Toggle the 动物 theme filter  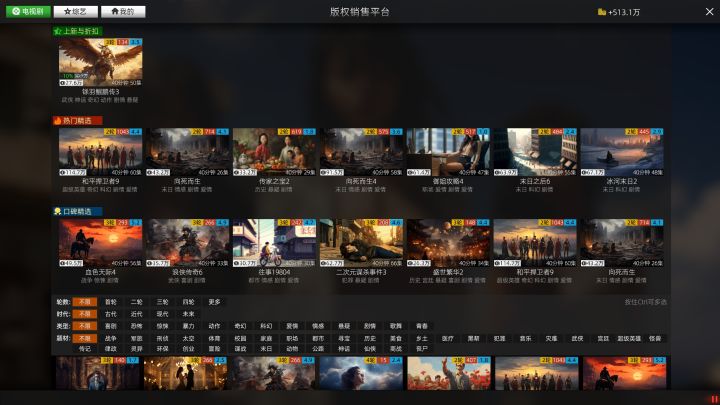(x=292, y=349)
